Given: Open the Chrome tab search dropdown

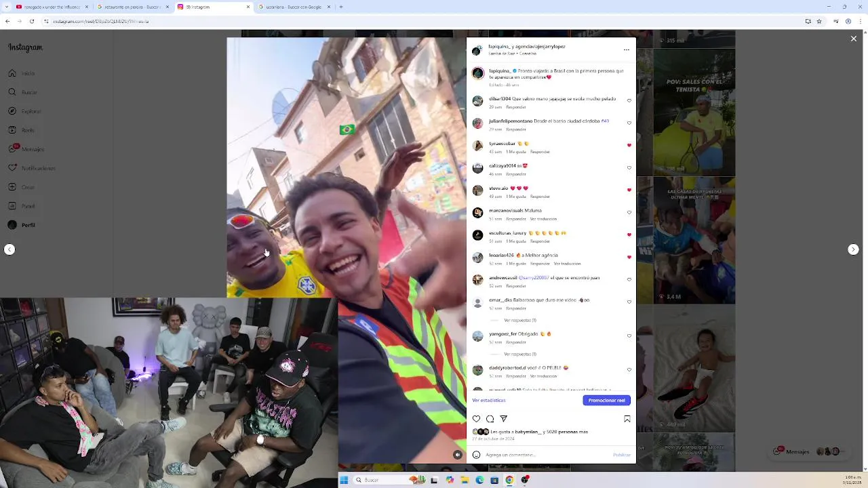Looking at the screenshot, I should [x=7, y=7].
